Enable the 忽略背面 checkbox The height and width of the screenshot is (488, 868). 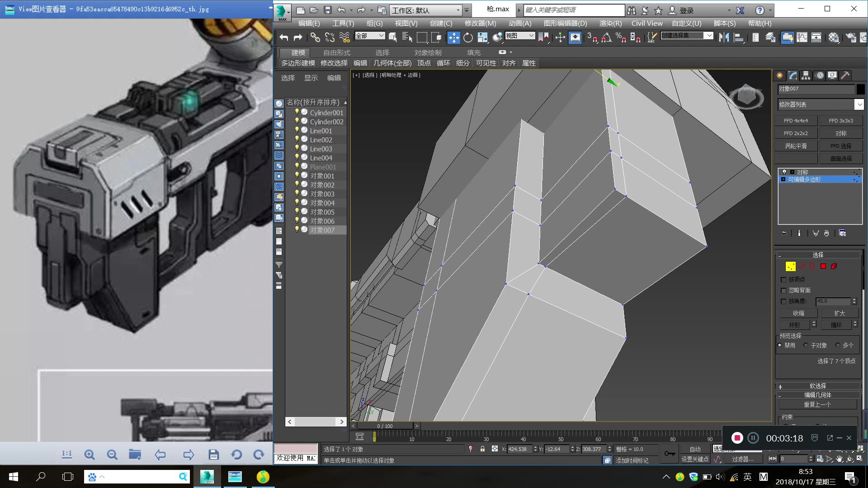click(784, 291)
